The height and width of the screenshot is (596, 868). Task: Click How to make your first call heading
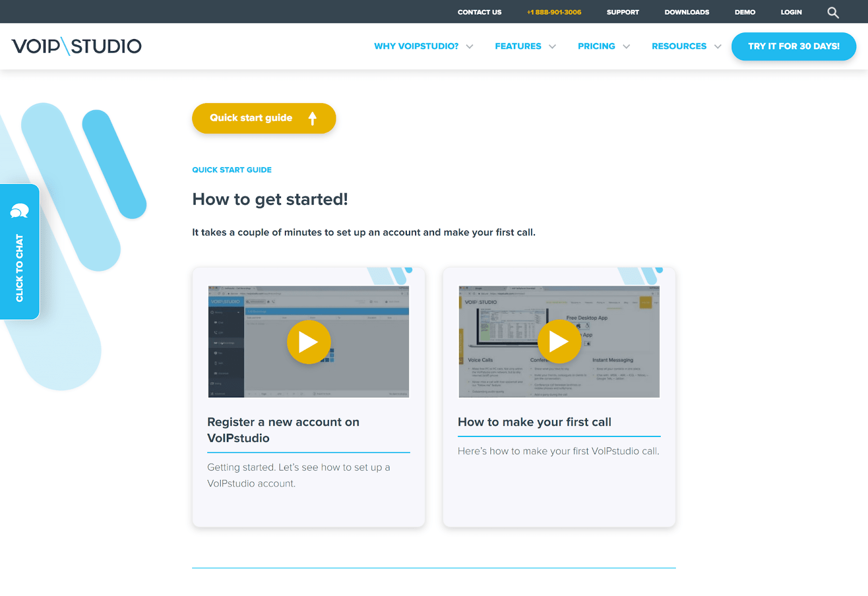(x=534, y=422)
